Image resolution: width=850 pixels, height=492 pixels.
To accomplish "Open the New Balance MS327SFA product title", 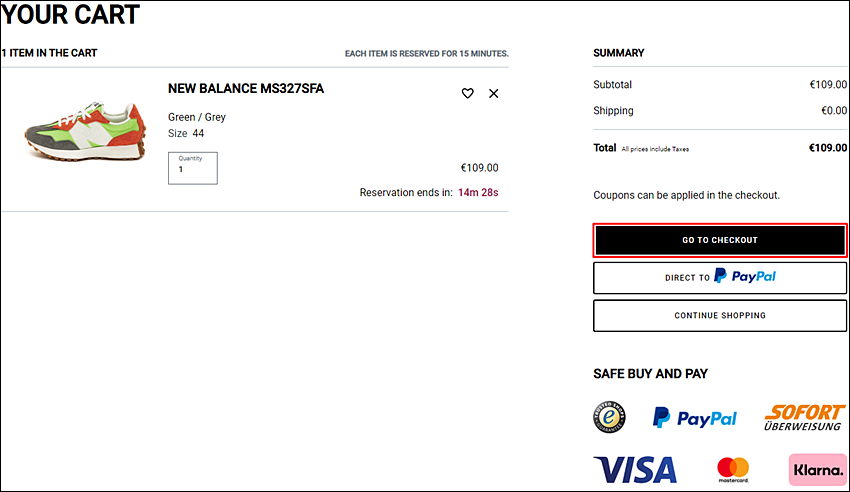I will click(246, 88).
